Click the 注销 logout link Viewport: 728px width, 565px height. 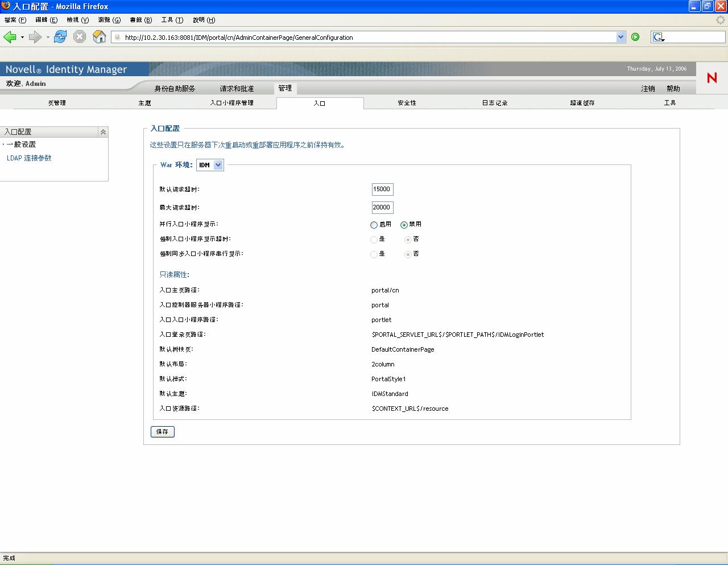(x=648, y=89)
